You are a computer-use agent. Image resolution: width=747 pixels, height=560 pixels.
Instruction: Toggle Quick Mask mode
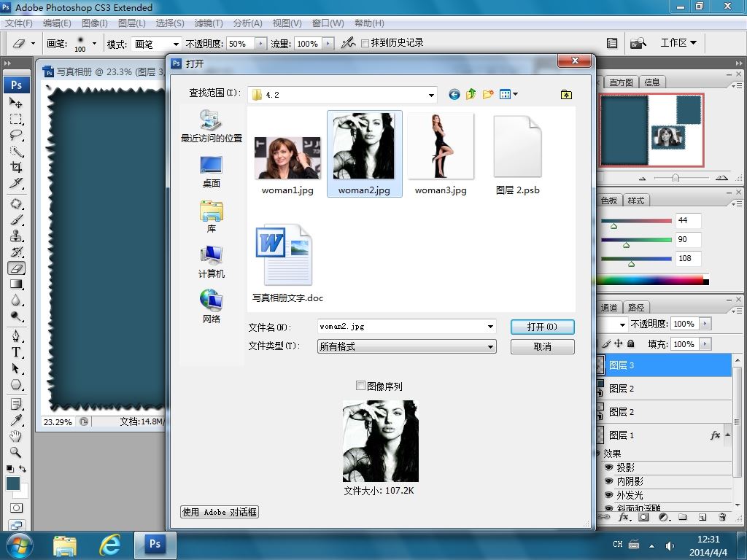tap(16, 508)
